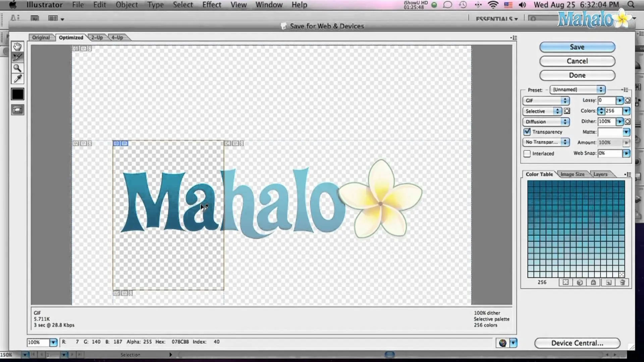Open the Preset (Unnamed) dropdown
This screenshot has width=644, height=362.
pyautogui.click(x=577, y=89)
